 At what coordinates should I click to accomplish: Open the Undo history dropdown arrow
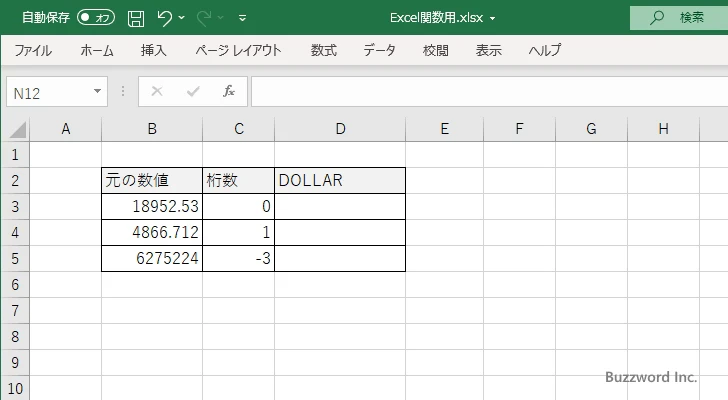182,18
